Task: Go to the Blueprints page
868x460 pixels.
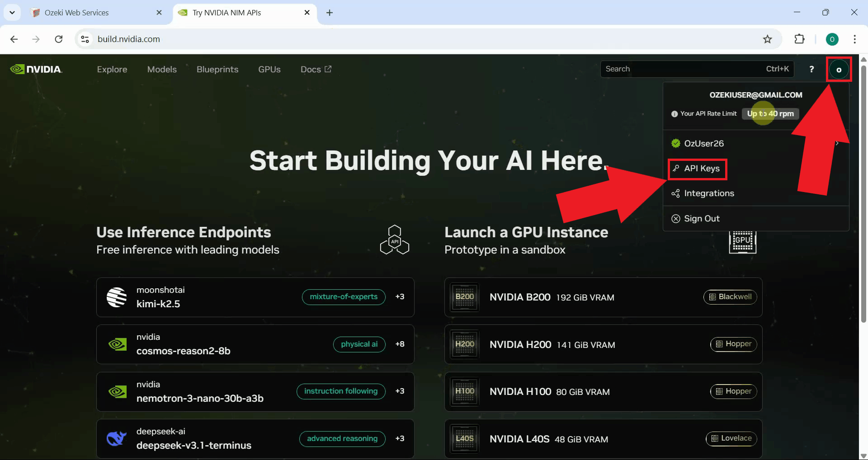Action: pyautogui.click(x=217, y=69)
